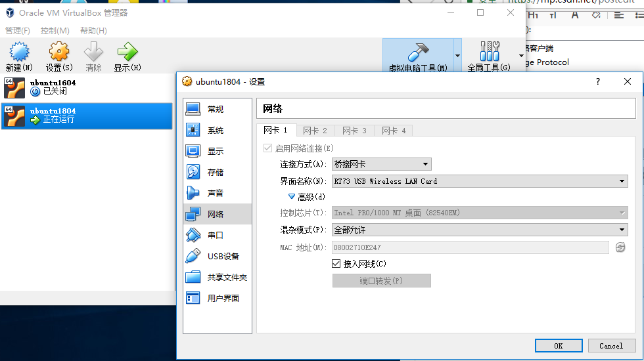Click Cancel button in settings dialog

click(611, 346)
